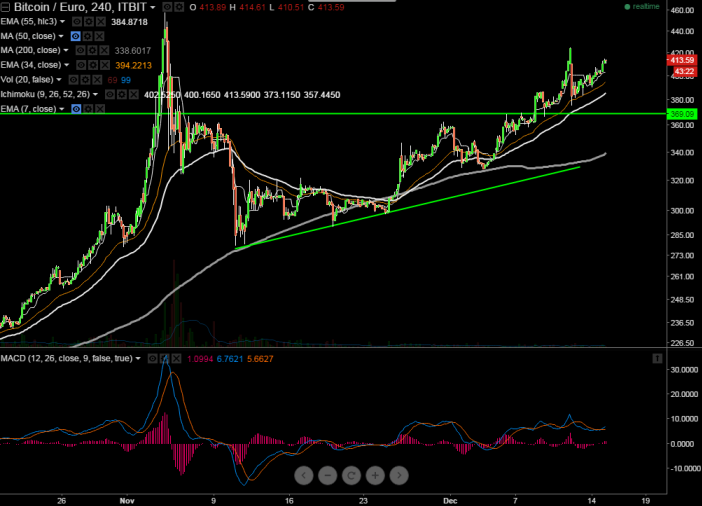
Task: Click the Nov label on the time axis
Action: point(127,501)
